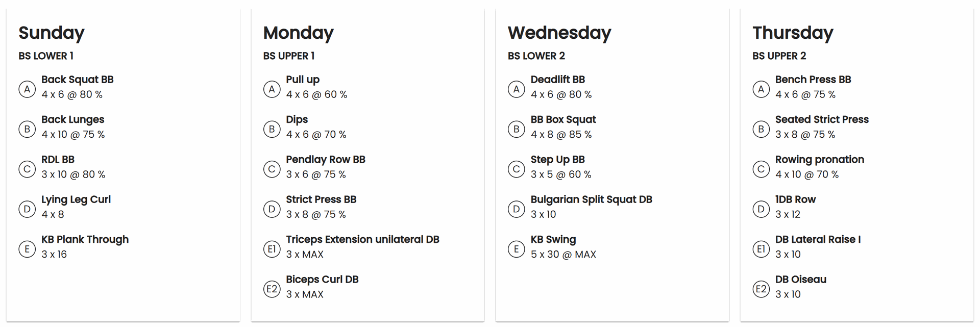Click the Sunday day heading
The image size is (980, 327).
click(52, 33)
